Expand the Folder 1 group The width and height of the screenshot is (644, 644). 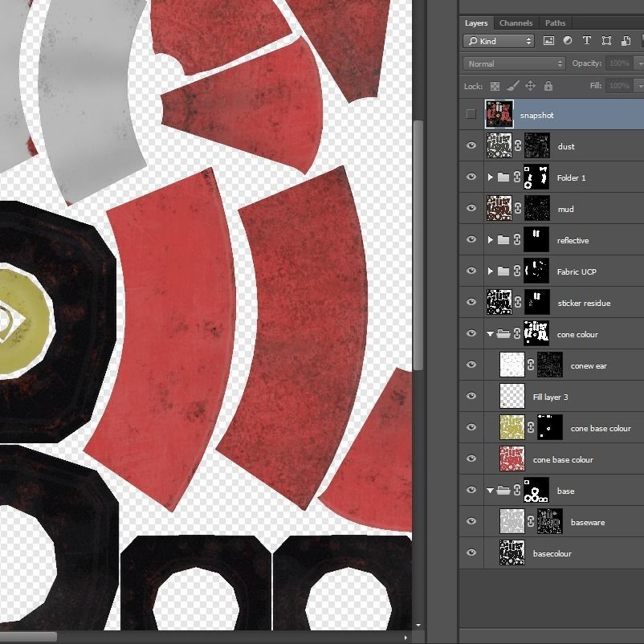(490, 177)
